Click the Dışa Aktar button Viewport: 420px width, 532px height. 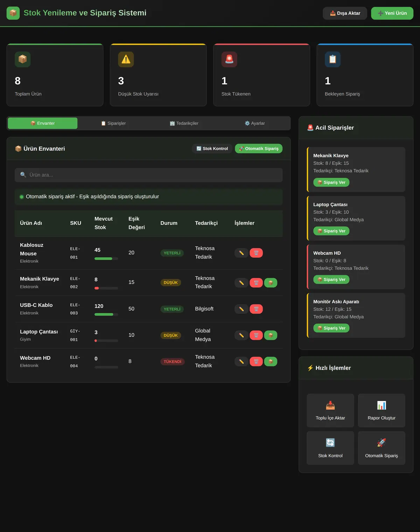coord(345,13)
